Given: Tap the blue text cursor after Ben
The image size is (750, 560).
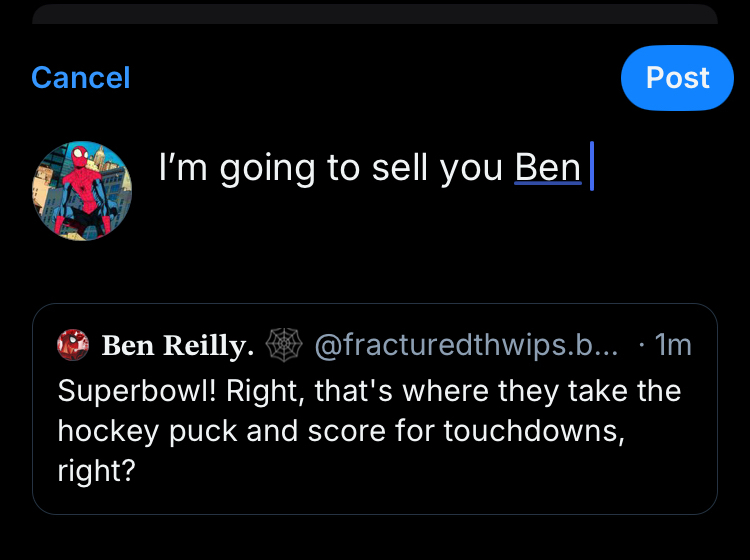Looking at the screenshot, I should click(x=592, y=168).
